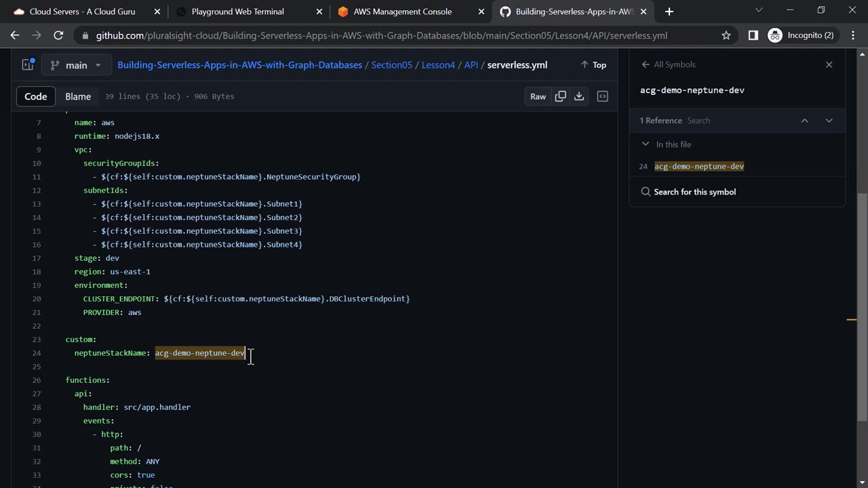Open Section05 breadcrumb link
Screen dimensions: 868x488
[391, 65]
